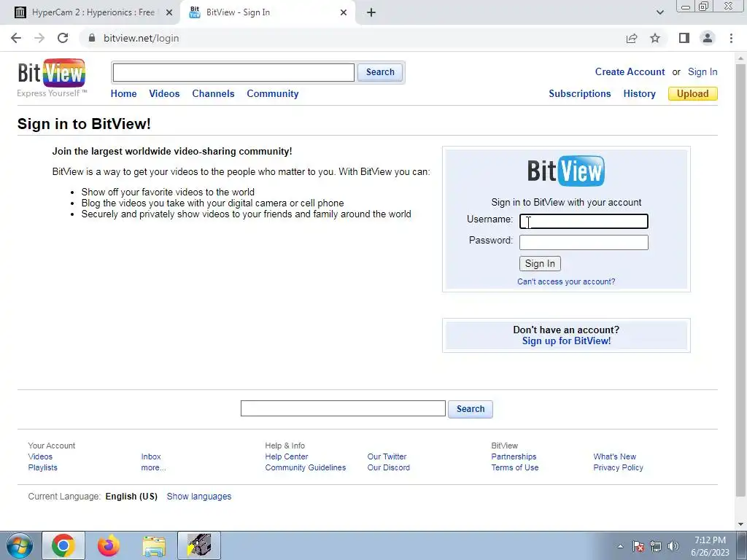Viewport: 747px width, 560px height.
Task: Focus the bottom search text field
Action: point(343,408)
